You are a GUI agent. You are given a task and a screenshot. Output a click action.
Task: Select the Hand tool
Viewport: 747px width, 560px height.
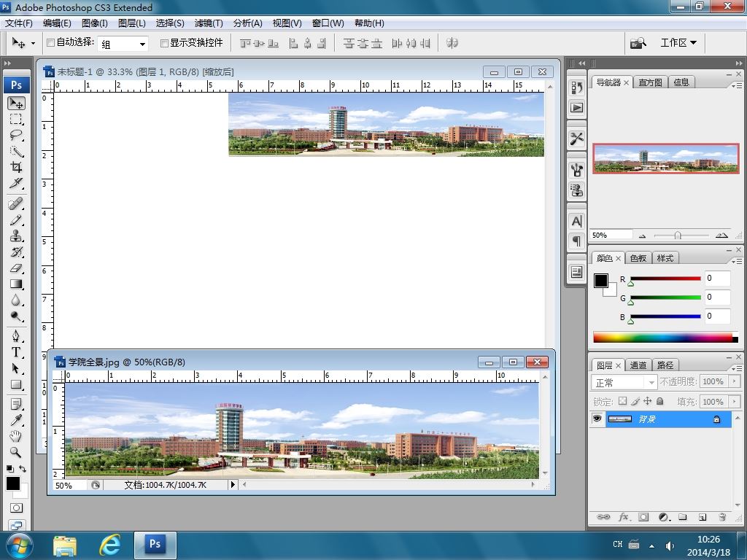(x=16, y=436)
